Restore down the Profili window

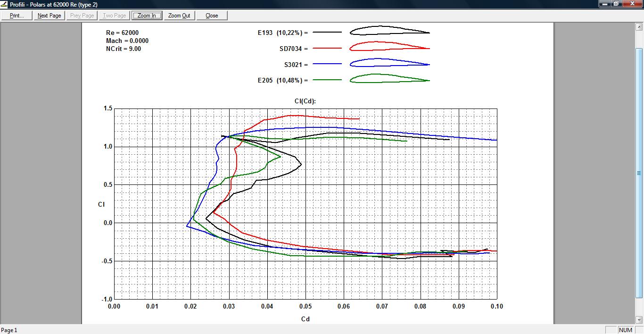[616, 4]
